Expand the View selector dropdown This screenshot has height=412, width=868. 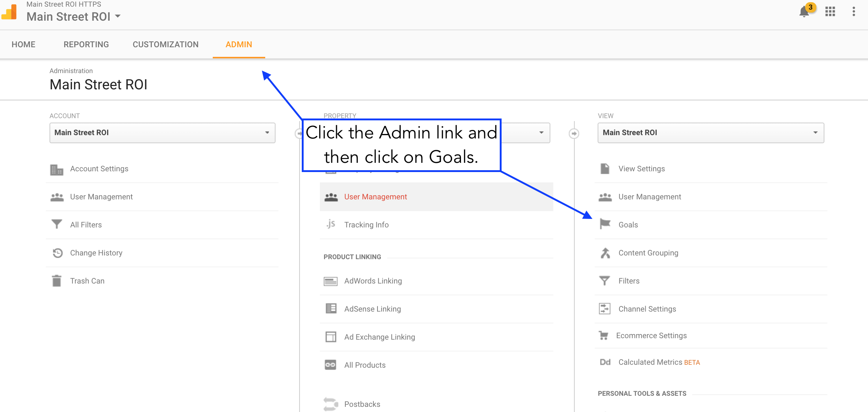pos(710,133)
